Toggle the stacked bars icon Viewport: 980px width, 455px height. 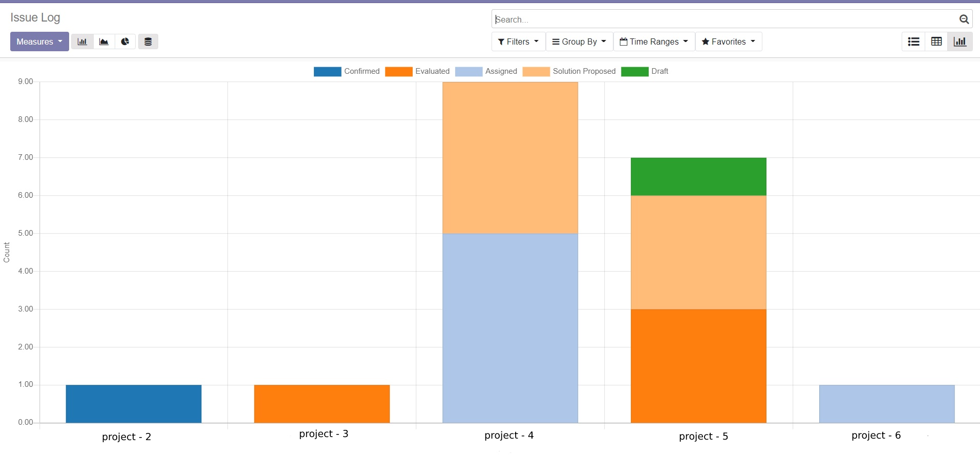(148, 42)
